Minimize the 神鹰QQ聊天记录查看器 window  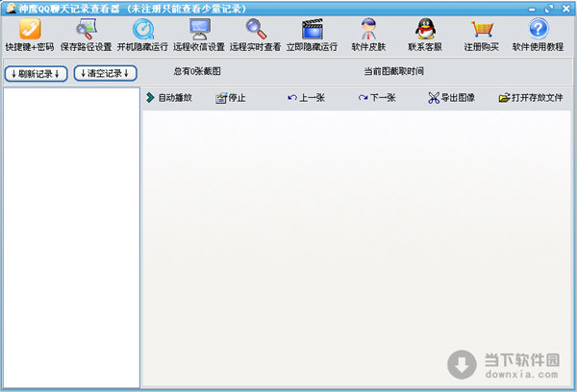coord(532,9)
